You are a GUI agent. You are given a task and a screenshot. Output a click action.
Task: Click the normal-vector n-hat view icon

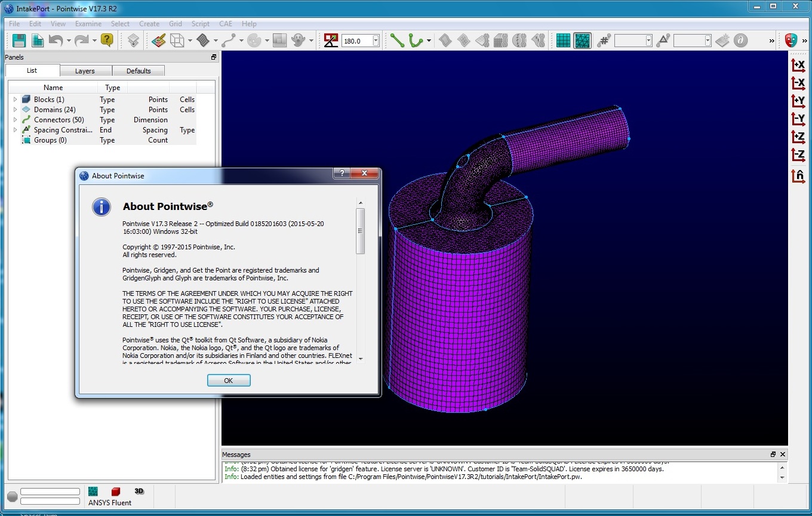798,176
